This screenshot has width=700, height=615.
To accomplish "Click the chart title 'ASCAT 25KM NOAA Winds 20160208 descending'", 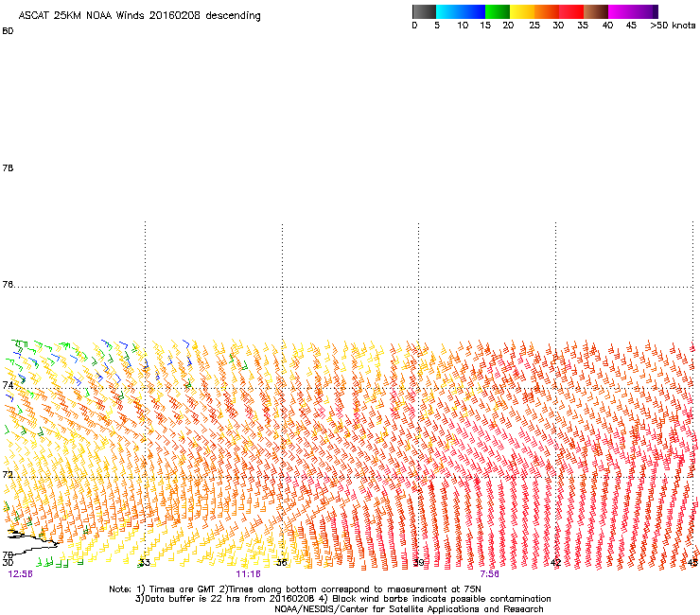I will coord(139,16).
